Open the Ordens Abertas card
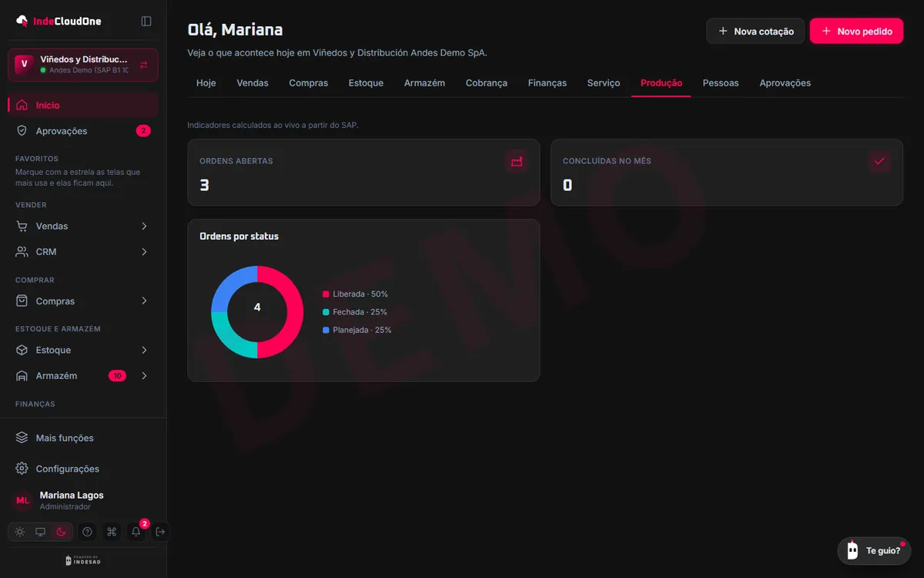924x578 pixels. [363, 173]
